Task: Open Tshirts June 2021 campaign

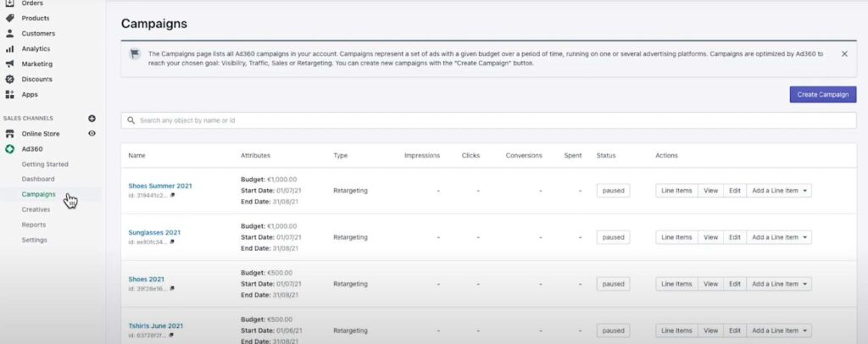Action: [156, 325]
